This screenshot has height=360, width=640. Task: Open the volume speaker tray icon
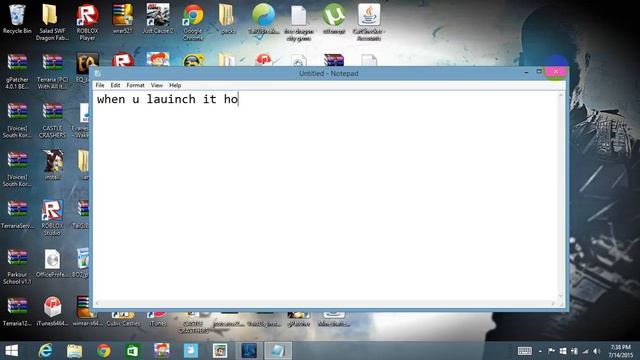[597, 351]
